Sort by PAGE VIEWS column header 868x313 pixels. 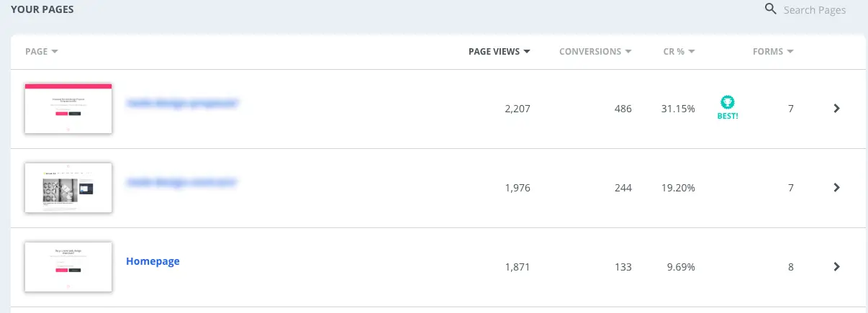tap(499, 52)
